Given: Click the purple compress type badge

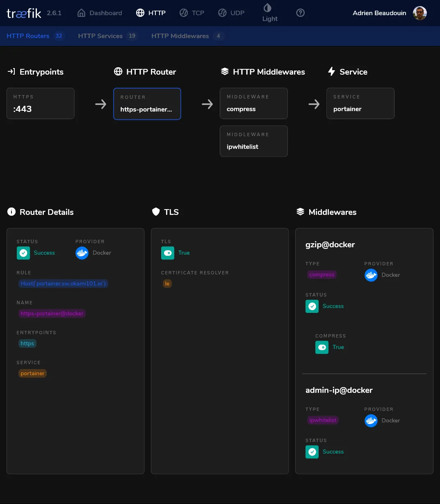Looking at the screenshot, I should pos(321,275).
